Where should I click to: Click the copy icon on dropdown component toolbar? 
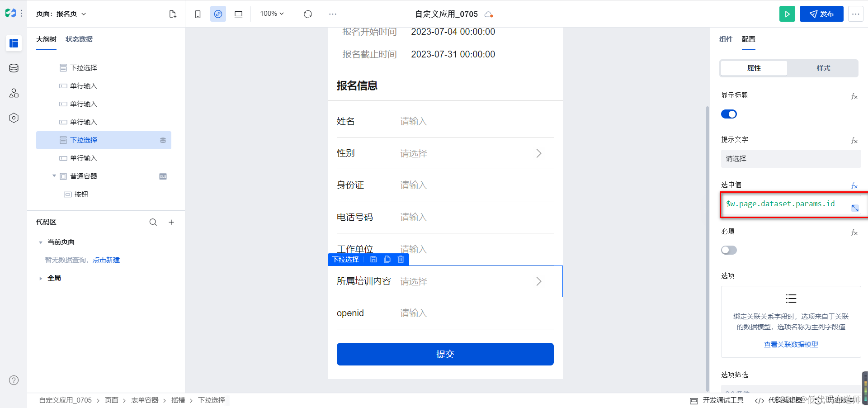387,259
